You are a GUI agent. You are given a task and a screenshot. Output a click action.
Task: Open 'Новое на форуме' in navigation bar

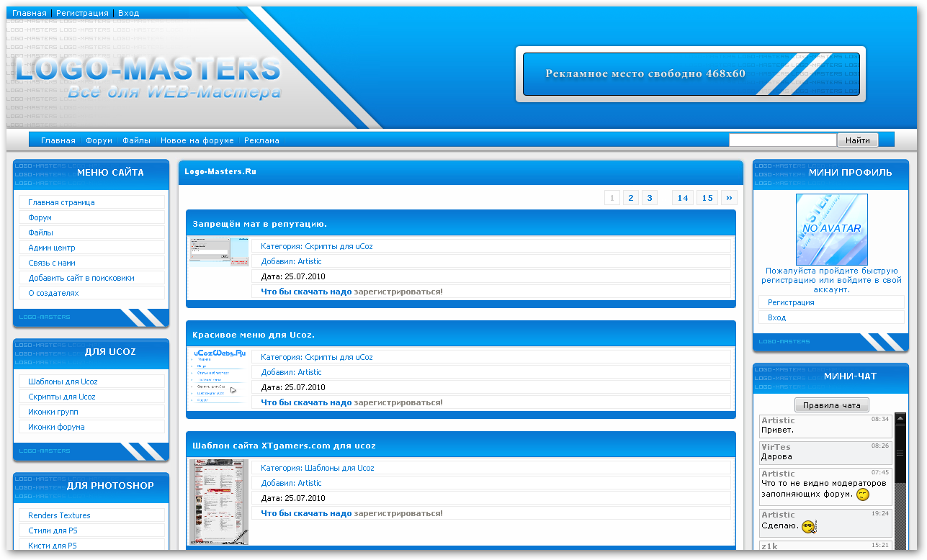coord(197,140)
